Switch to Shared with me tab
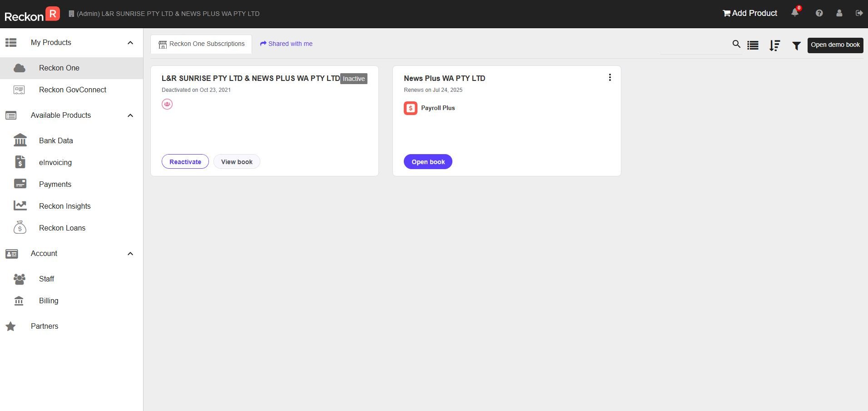The image size is (868, 411). click(x=286, y=44)
